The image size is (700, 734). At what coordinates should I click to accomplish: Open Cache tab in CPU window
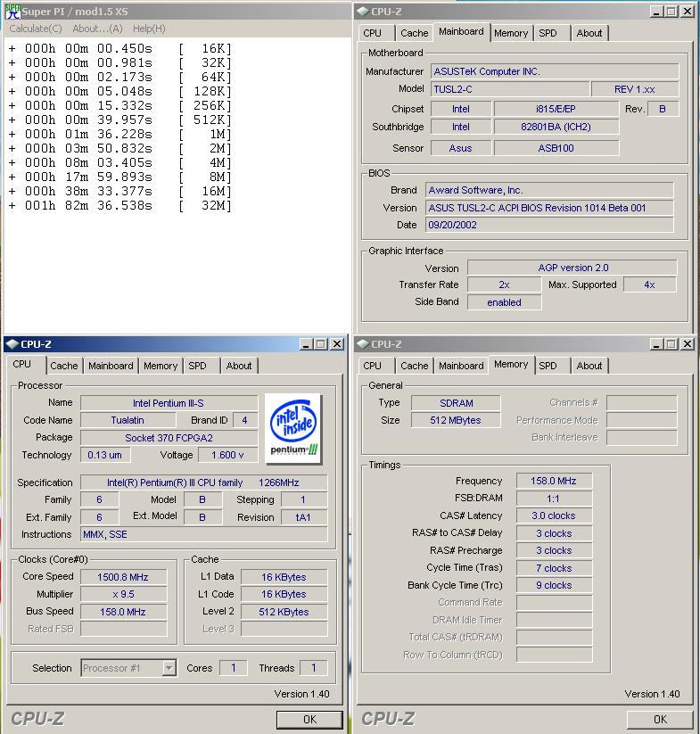point(63,366)
